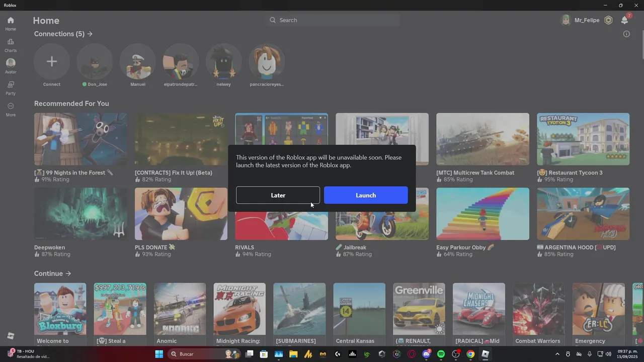
Task: Open Charts in the left sidebar
Action: 11,45
